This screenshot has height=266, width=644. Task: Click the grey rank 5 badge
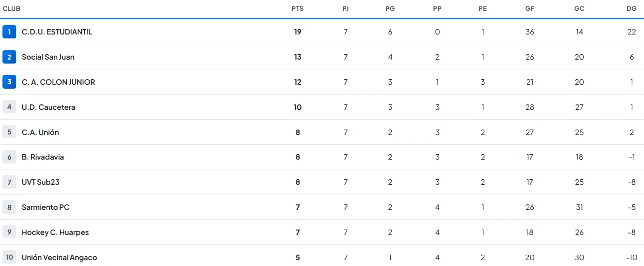click(x=9, y=132)
